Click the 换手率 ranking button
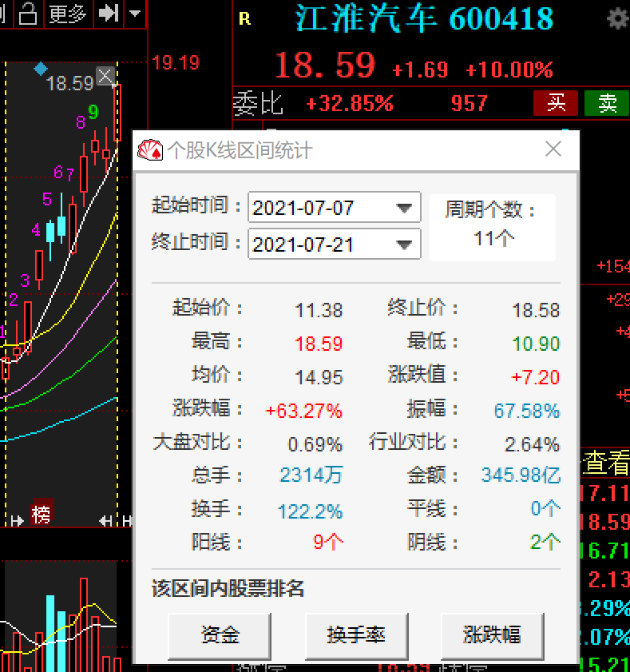Viewport: 630px width, 672px height. (x=356, y=635)
